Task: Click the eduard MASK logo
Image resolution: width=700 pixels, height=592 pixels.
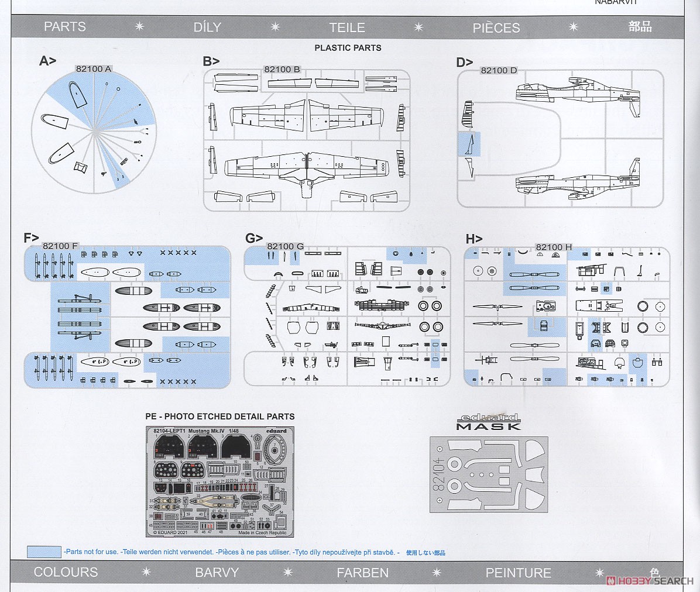Action: [489, 422]
